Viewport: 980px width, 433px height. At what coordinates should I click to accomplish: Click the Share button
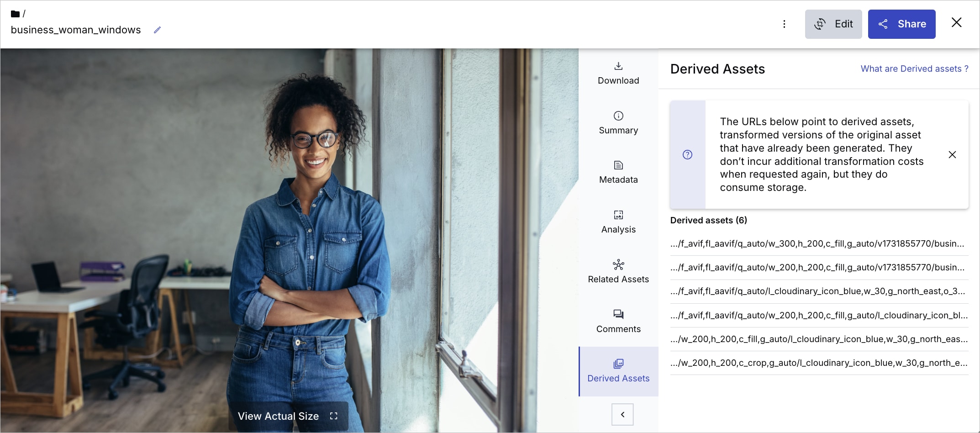[x=901, y=24]
